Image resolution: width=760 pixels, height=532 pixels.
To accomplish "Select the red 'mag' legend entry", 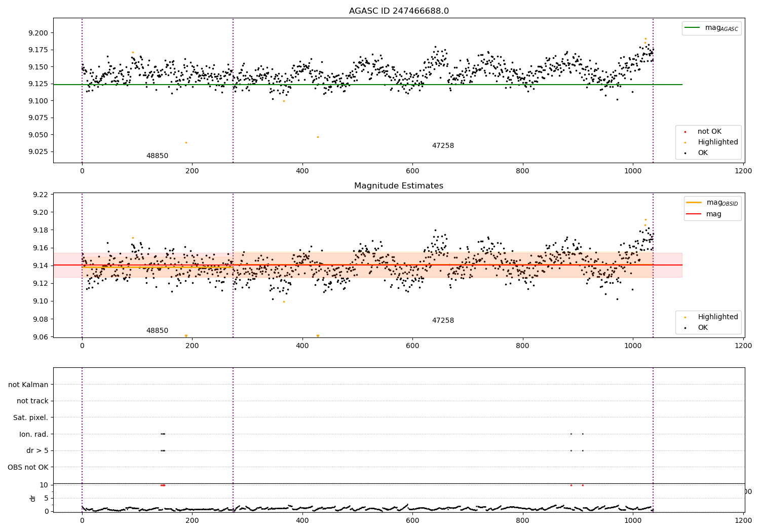I will point(704,214).
